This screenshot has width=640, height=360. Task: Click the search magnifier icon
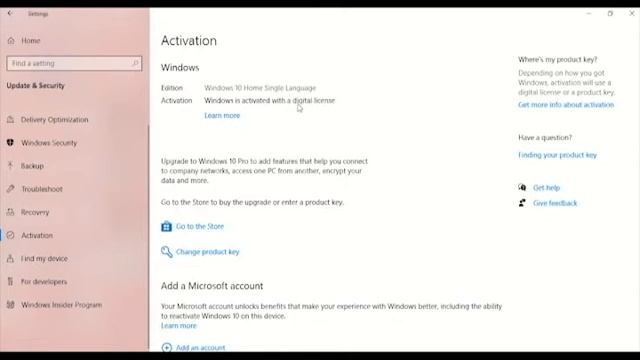pyautogui.click(x=135, y=63)
